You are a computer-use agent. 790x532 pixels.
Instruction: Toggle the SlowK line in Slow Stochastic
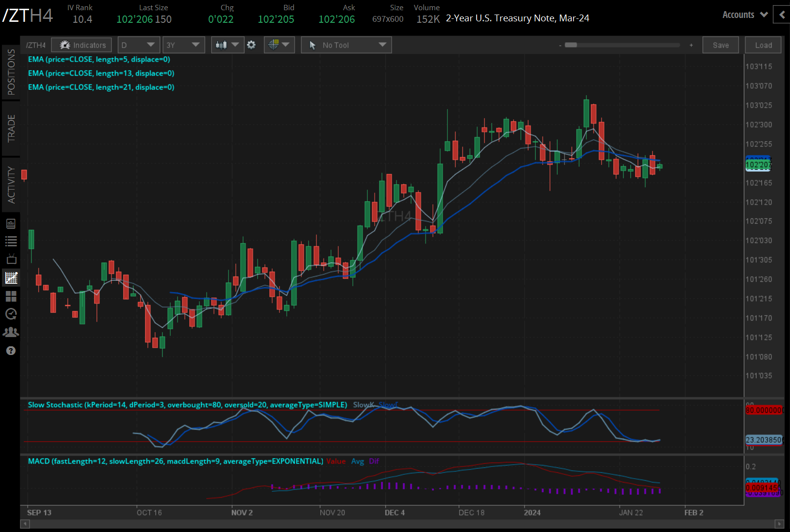[363, 404]
